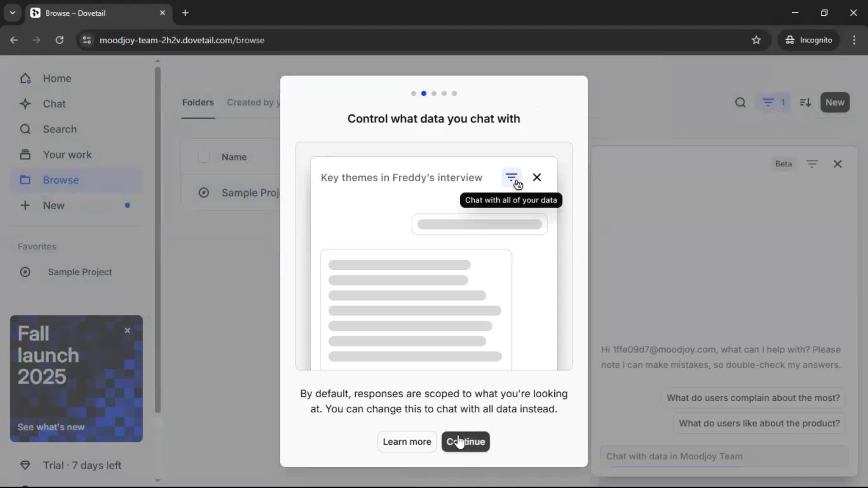Select the third onboarding step dot
Image resolution: width=868 pixels, height=488 pixels.
click(x=434, y=94)
